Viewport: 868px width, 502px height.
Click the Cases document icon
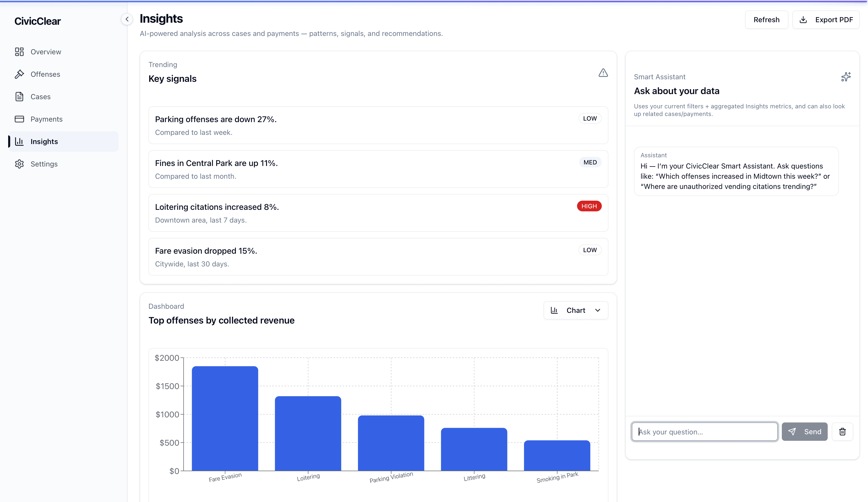(19, 97)
